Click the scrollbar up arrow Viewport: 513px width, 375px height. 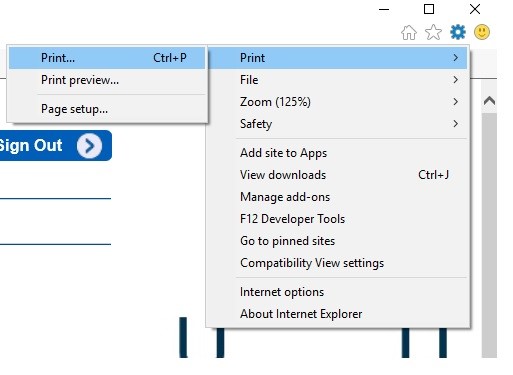(x=489, y=101)
